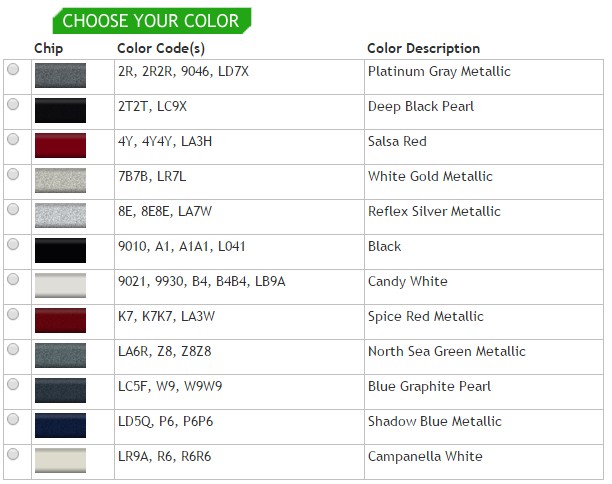Screen dimensions: 612x484
Task: Click the White Gold Metallic color chip
Action: [x=60, y=180]
